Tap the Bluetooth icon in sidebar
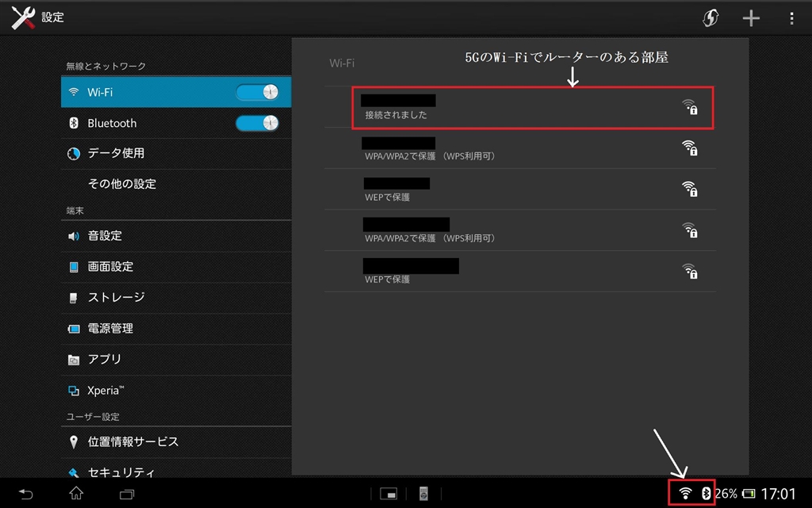Screen dimensions: 812x508 pos(74,123)
